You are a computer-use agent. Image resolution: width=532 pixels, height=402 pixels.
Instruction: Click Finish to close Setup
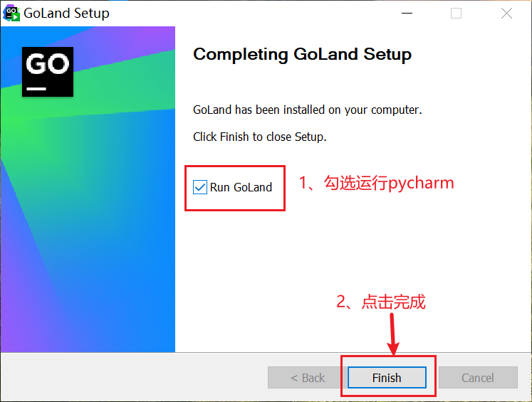(x=387, y=377)
